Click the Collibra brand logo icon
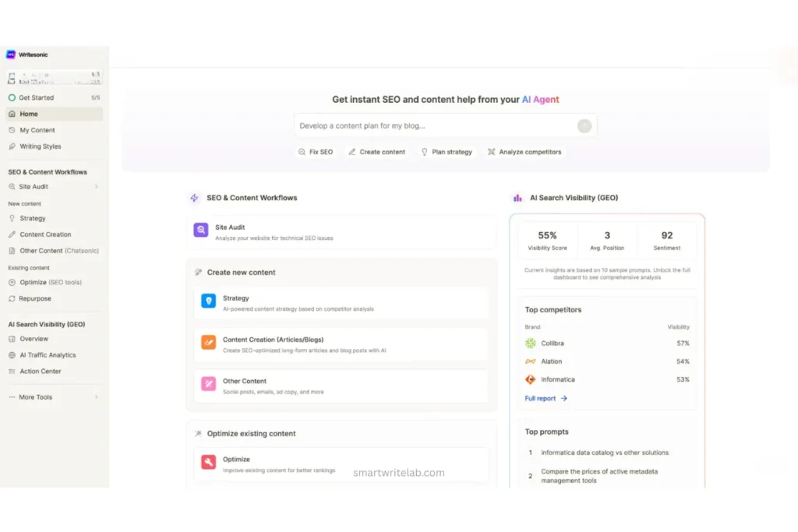798x532 pixels. (530, 344)
